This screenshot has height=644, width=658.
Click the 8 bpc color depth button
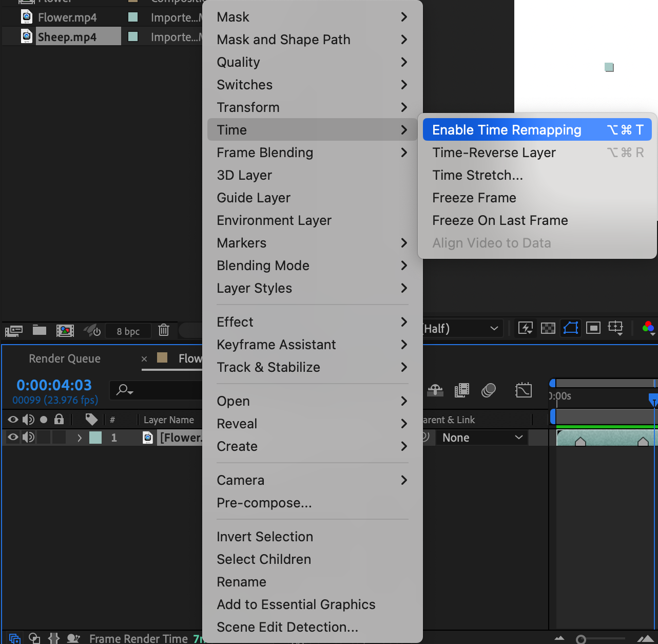(128, 331)
